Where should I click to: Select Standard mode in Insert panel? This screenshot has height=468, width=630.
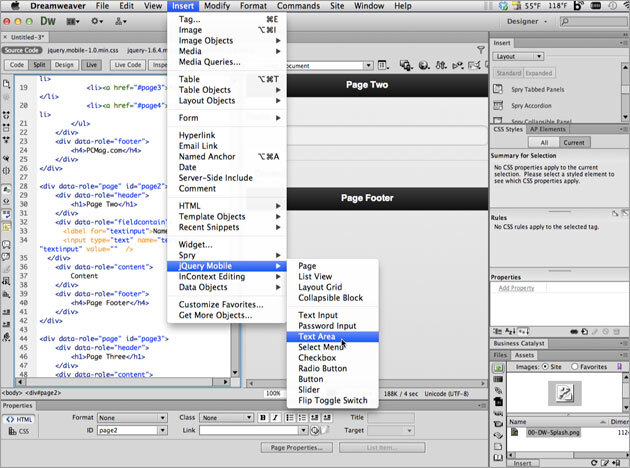[x=508, y=73]
